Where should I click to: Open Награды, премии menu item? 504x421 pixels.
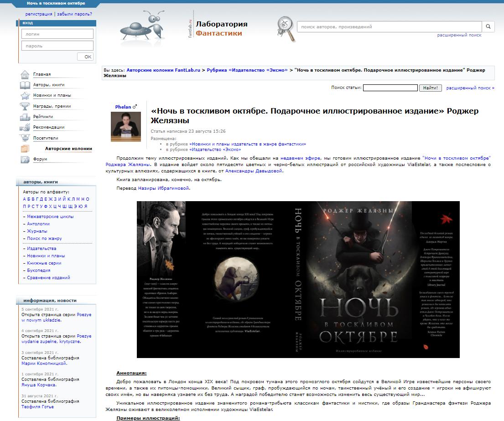pos(52,106)
